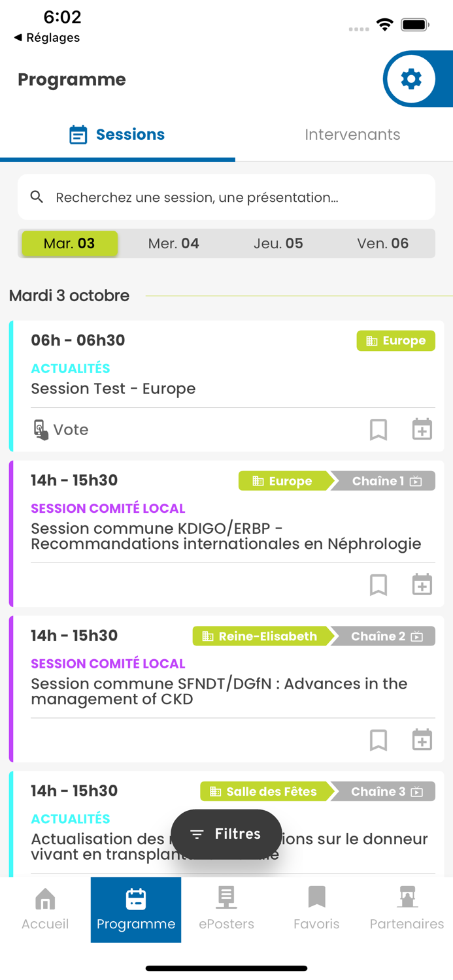Screen dimensions: 453x980
Task: Select Mer. 04 date
Action: point(173,244)
